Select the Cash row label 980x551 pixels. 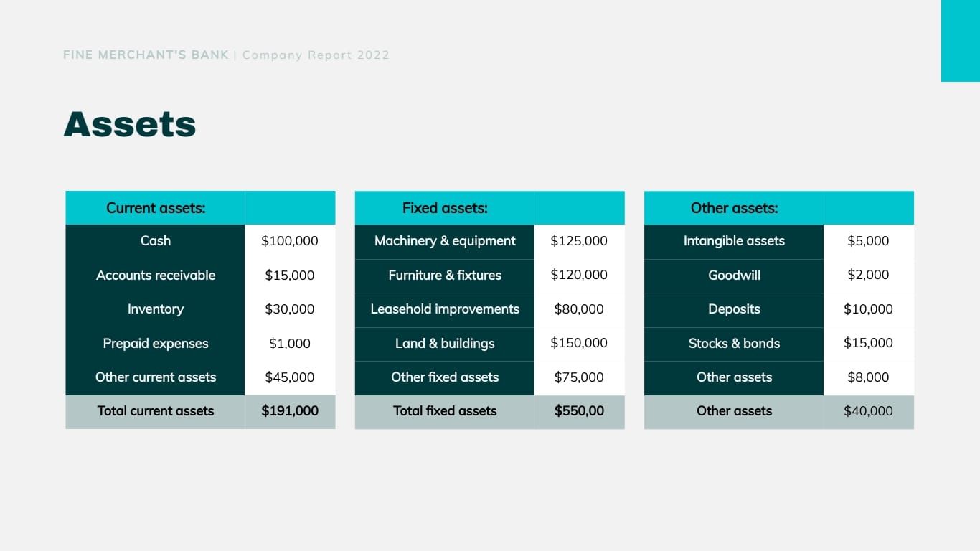pos(155,241)
